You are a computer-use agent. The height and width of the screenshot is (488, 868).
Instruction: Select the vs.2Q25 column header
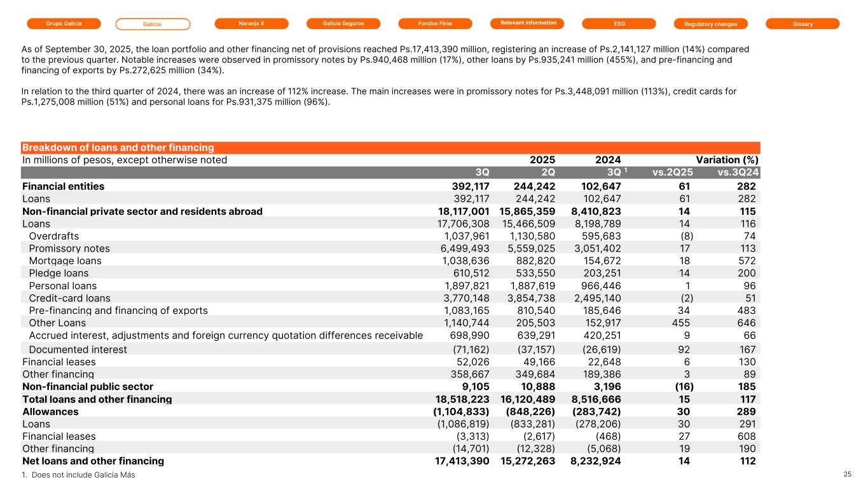pyautogui.click(x=673, y=172)
